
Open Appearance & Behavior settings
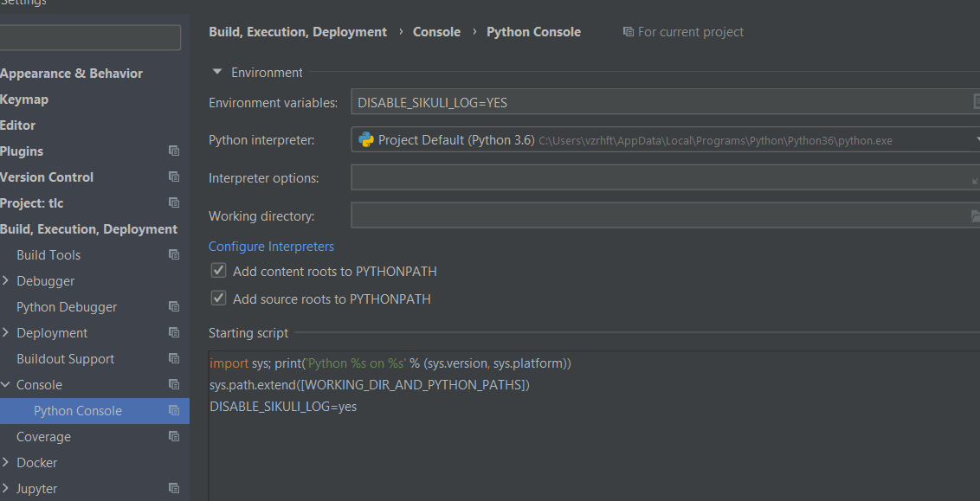71,74
